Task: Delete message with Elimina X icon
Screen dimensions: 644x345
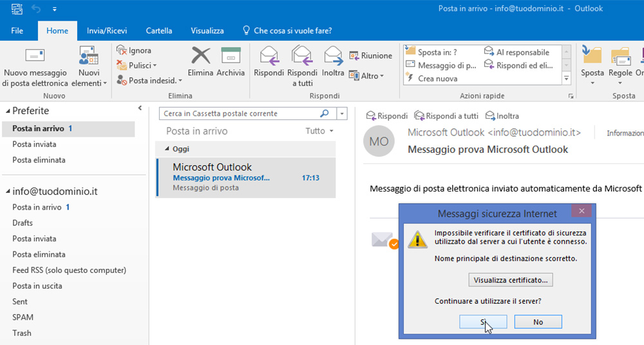Action: click(200, 55)
